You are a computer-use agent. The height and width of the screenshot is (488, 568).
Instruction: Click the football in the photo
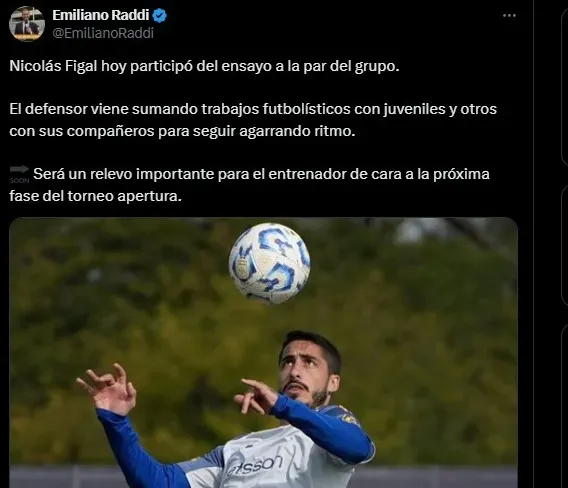[269, 263]
